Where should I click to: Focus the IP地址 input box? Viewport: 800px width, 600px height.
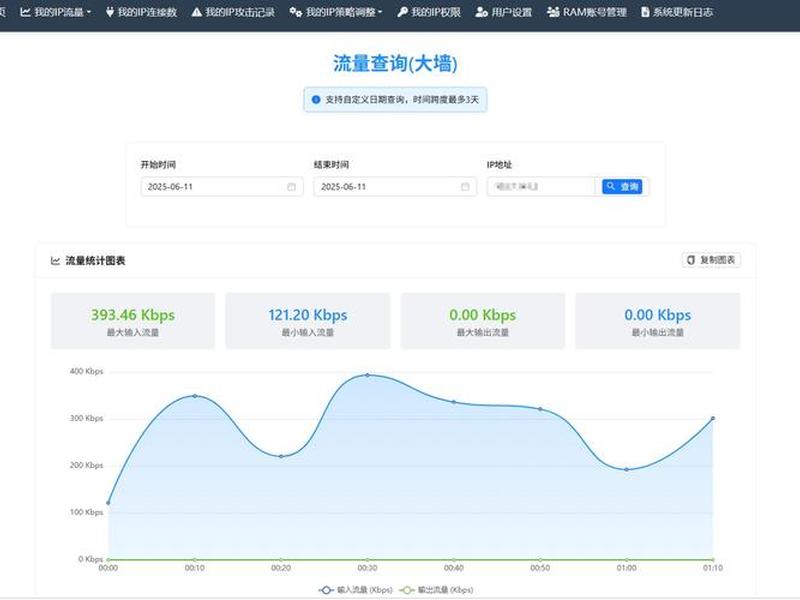coord(541,187)
